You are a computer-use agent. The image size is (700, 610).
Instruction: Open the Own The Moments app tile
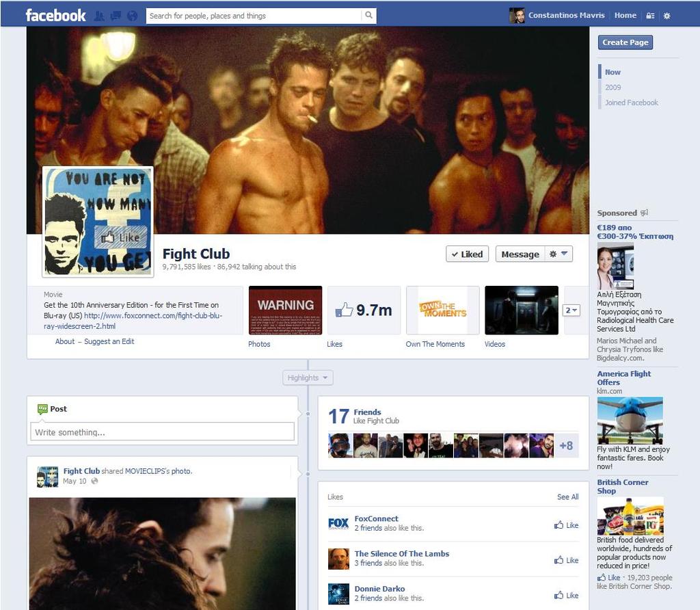pos(443,310)
